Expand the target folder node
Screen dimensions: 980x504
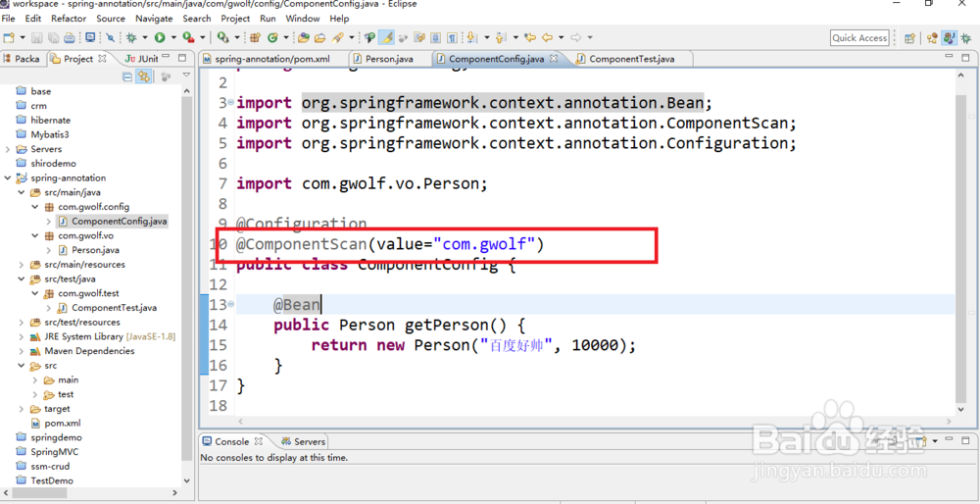22,408
